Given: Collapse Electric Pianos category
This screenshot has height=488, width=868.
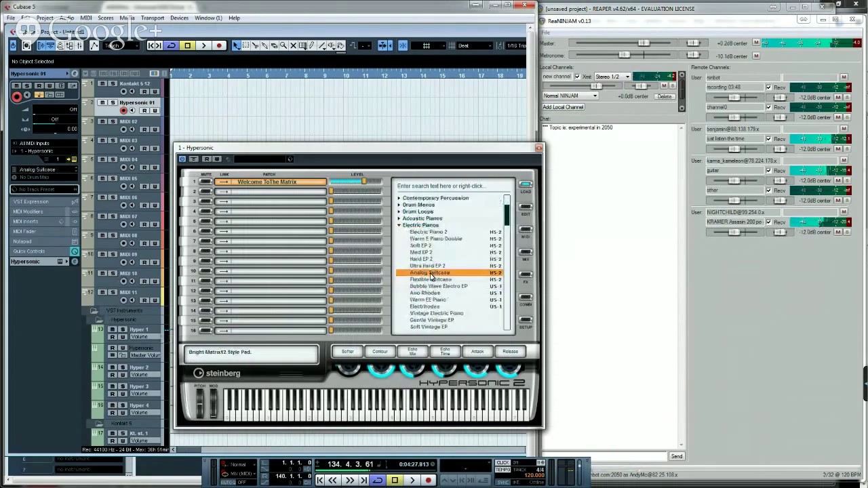Looking at the screenshot, I should pyautogui.click(x=399, y=225).
